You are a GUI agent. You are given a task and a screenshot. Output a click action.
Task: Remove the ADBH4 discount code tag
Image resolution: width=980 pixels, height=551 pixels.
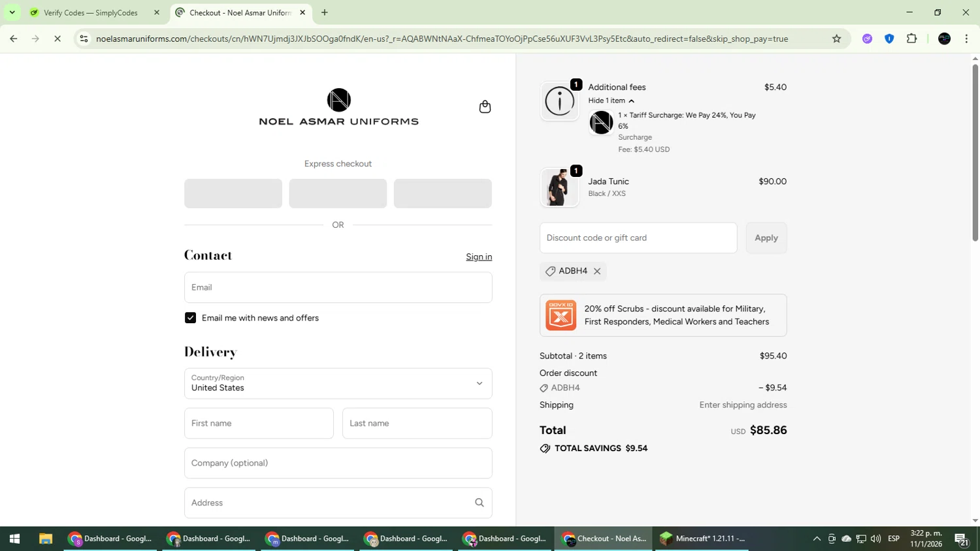point(597,271)
